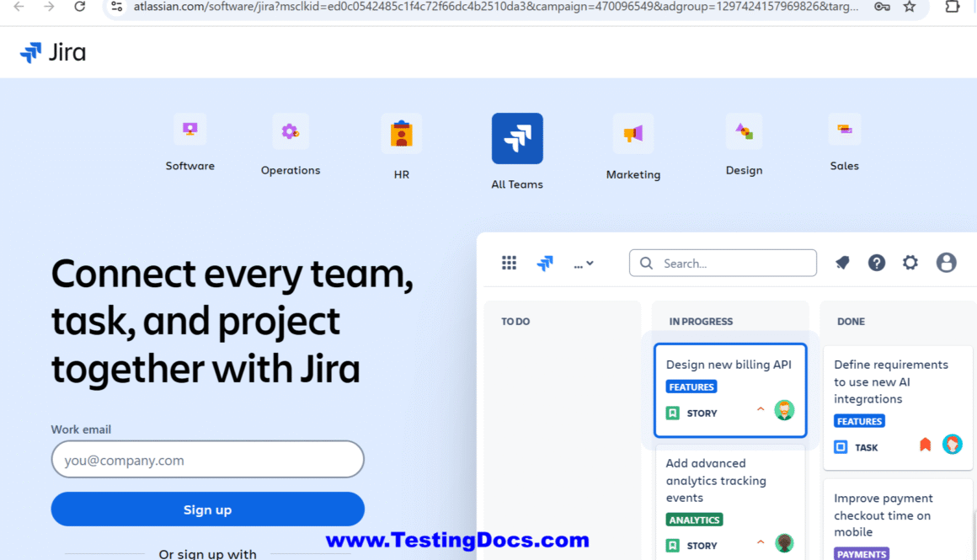Image resolution: width=977 pixels, height=560 pixels.
Task: Open the help question mark icon
Action: click(x=877, y=263)
